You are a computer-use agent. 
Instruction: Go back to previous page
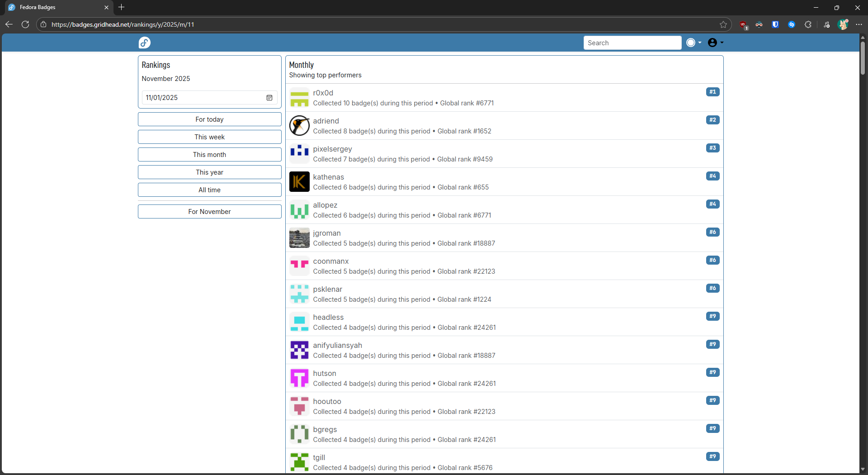tap(9, 24)
